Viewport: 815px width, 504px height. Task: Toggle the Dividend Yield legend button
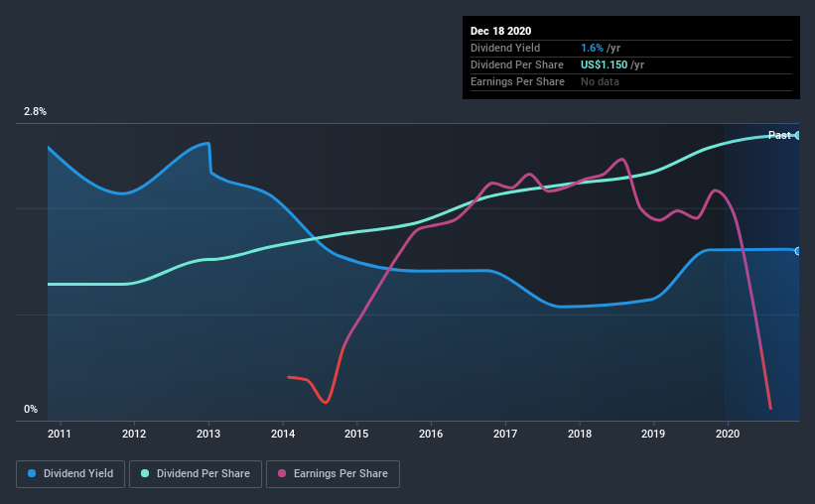click(70, 474)
